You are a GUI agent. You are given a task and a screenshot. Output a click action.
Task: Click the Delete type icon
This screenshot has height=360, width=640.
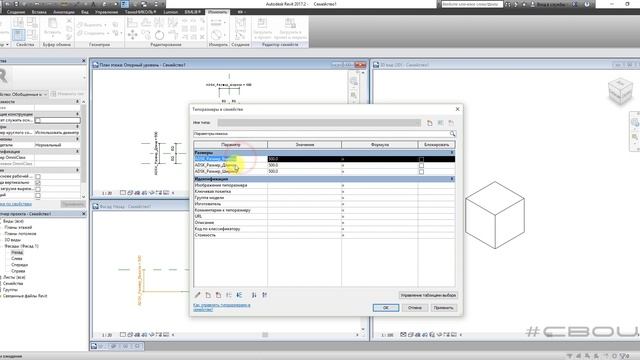(x=451, y=123)
